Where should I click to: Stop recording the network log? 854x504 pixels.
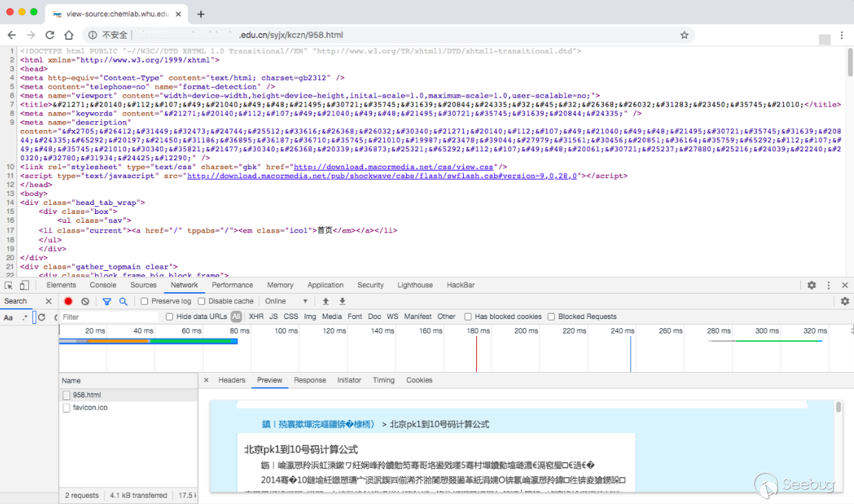pyautogui.click(x=68, y=301)
